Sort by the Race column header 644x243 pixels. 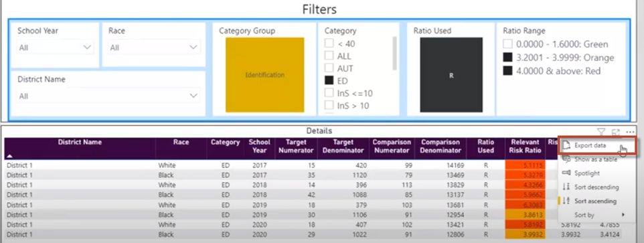pos(181,148)
